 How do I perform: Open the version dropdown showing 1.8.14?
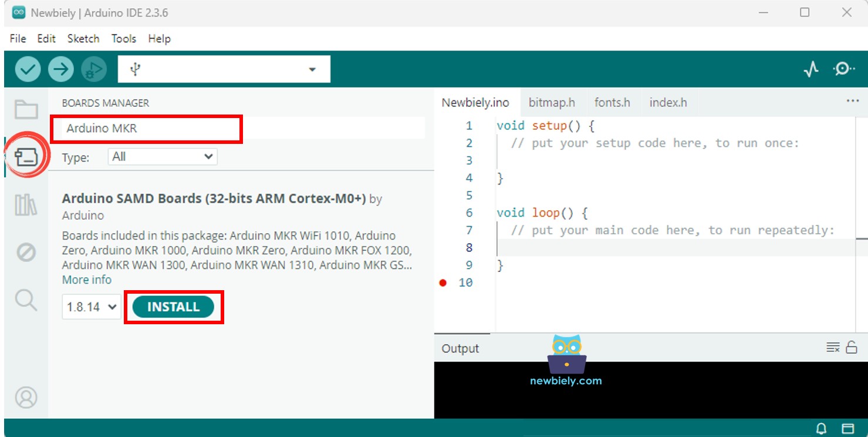pyautogui.click(x=91, y=307)
